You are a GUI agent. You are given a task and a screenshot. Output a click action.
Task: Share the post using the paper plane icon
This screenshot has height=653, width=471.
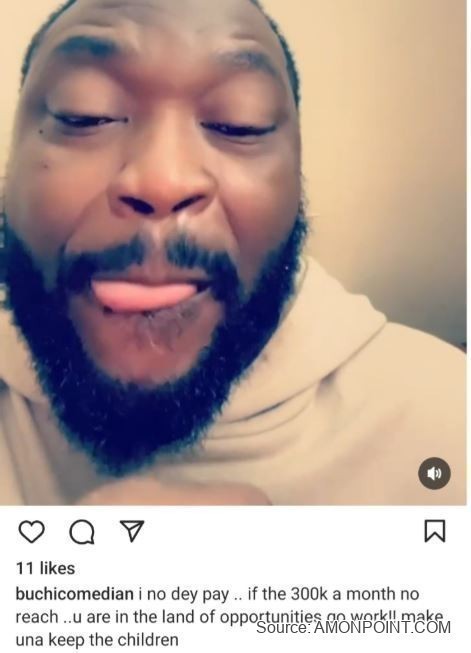tap(132, 531)
